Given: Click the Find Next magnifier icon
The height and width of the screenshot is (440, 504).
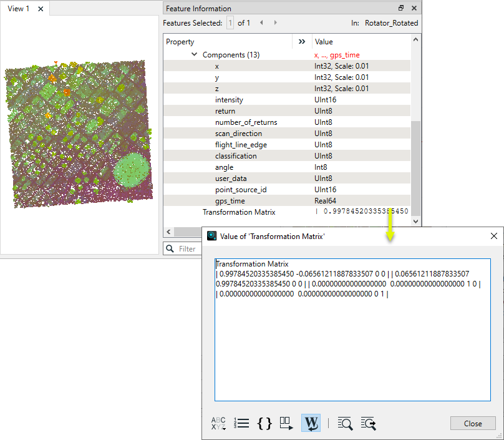Looking at the screenshot, I should 368,423.
